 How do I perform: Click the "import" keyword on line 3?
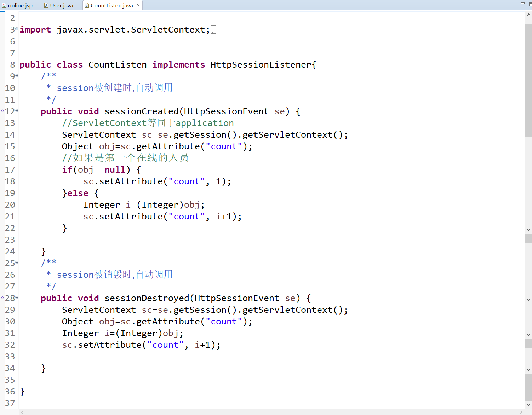pyautogui.click(x=35, y=30)
